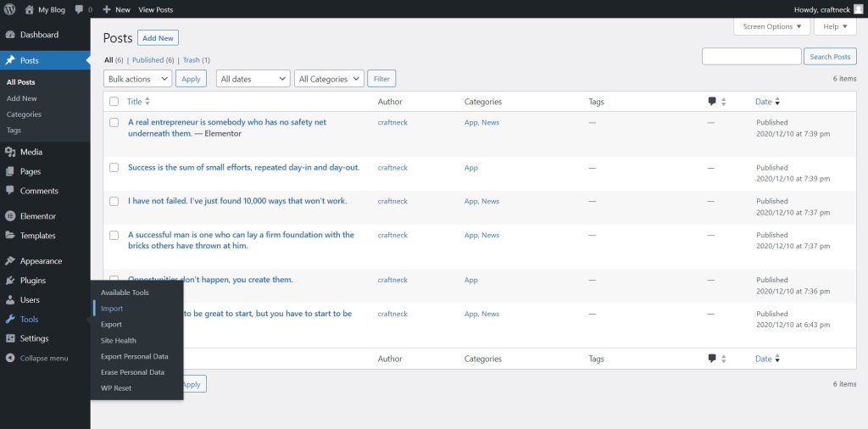This screenshot has height=429, width=868.
Task: Click the comments bubble in admin bar
Action: (x=80, y=9)
